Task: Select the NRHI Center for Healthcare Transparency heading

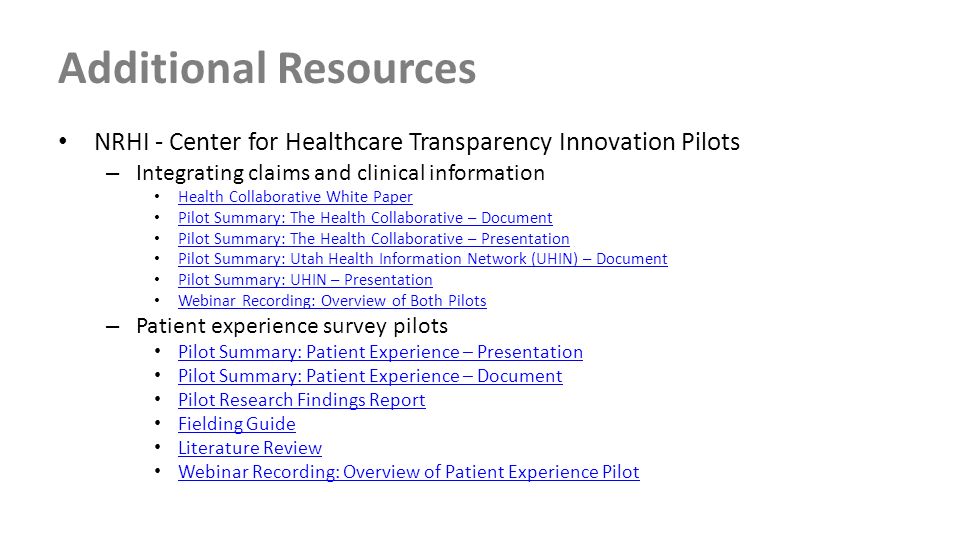Action: (x=417, y=142)
